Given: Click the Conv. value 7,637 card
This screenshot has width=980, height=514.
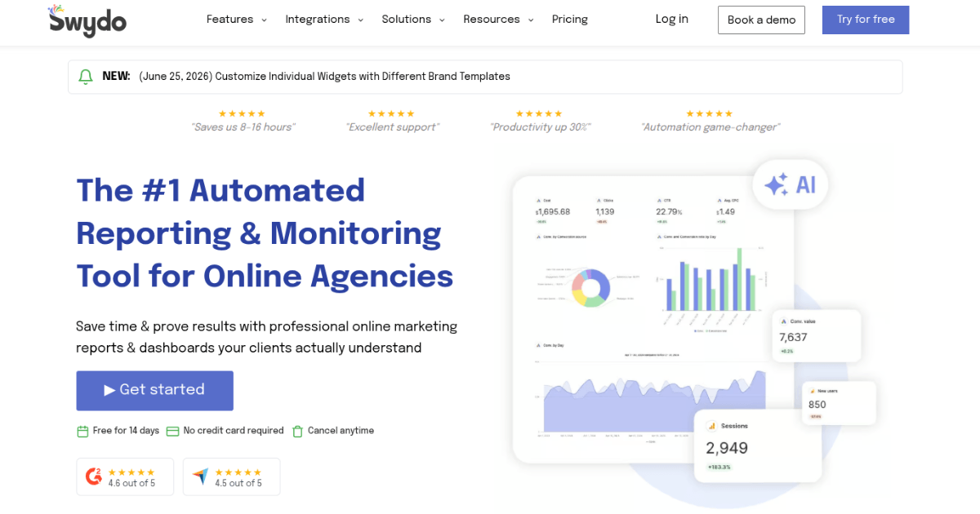Looking at the screenshot, I should pyautogui.click(x=817, y=335).
